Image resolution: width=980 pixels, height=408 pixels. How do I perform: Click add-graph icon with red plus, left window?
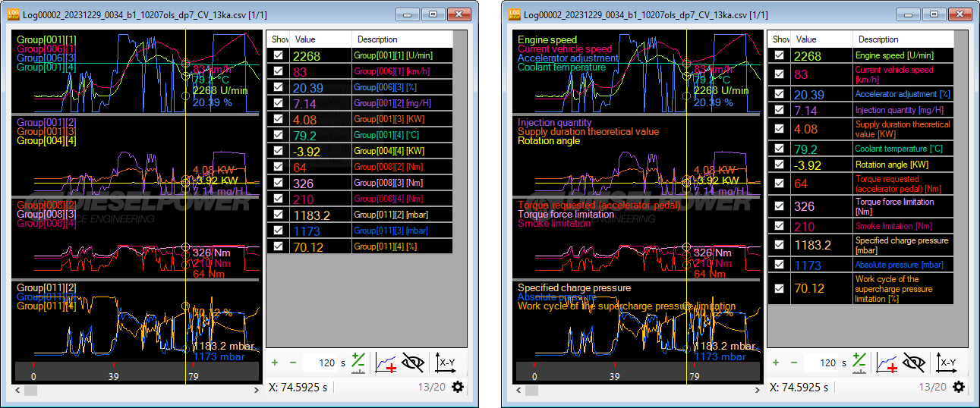pos(388,363)
